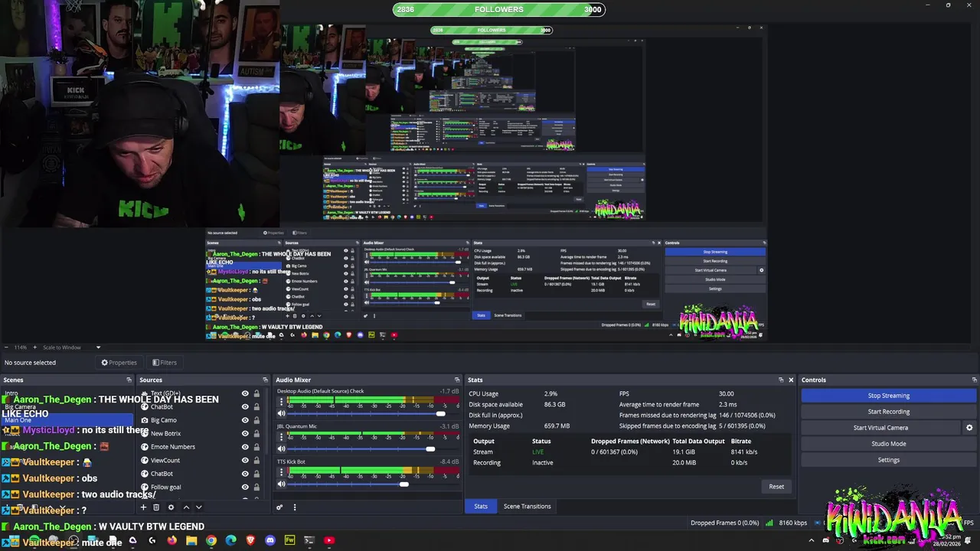Mute the TTS Kick Bot speaker icon

[x=281, y=484]
